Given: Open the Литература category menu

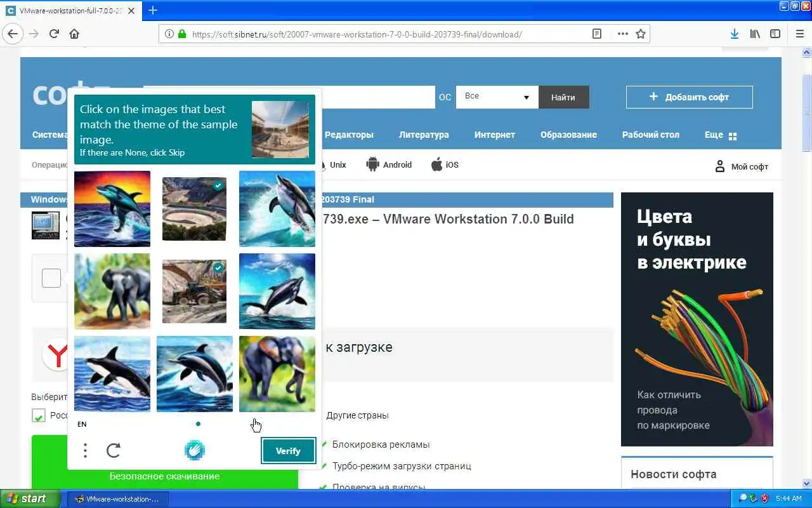Looking at the screenshot, I should point(424,135).
